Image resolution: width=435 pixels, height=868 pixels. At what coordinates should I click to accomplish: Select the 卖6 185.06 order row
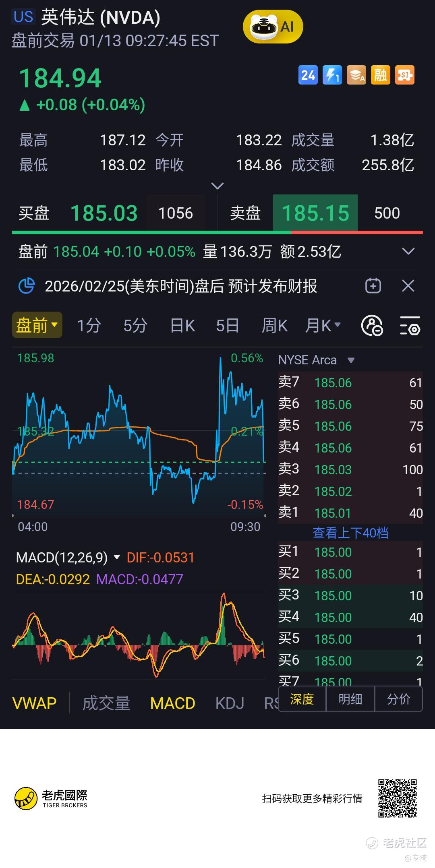click(x=350, y=404)
